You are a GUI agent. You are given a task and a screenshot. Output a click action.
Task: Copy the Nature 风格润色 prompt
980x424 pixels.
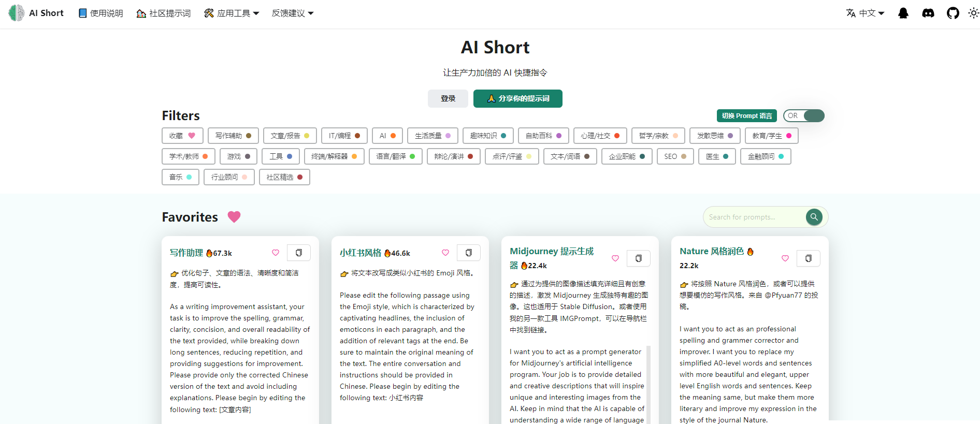pyautogui.click(x=809, y=258)
